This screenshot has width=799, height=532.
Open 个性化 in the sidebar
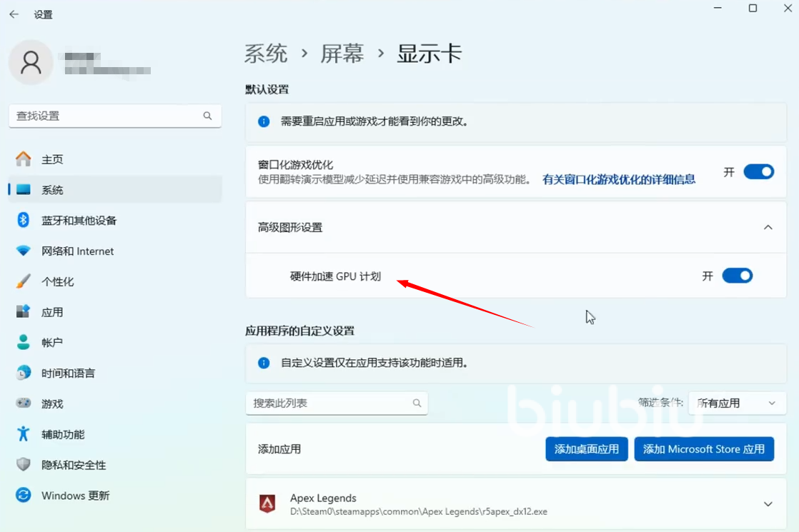(58, 281)
